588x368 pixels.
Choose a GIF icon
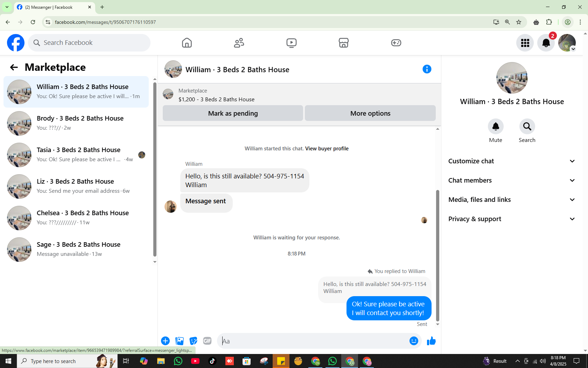[x=207, y=341]
